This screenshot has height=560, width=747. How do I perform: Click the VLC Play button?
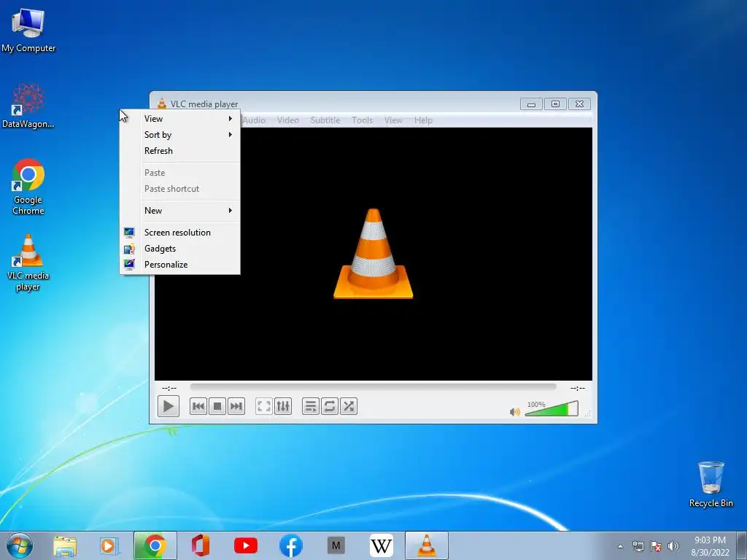coord(169,406)
